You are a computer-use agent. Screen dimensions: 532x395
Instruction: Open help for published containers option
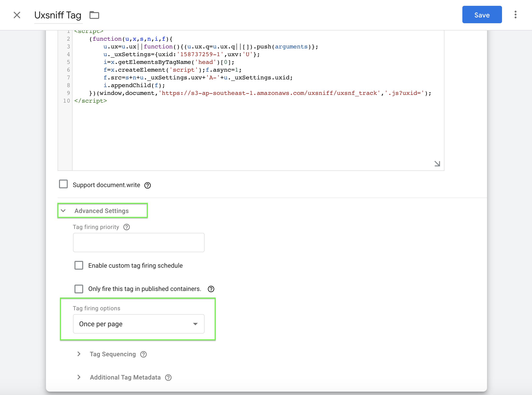(211, 289)
